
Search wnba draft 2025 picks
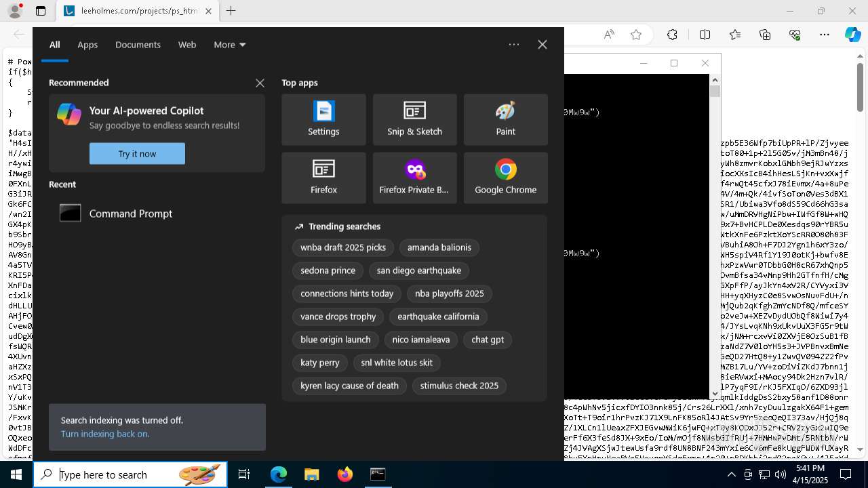point(343,247)
